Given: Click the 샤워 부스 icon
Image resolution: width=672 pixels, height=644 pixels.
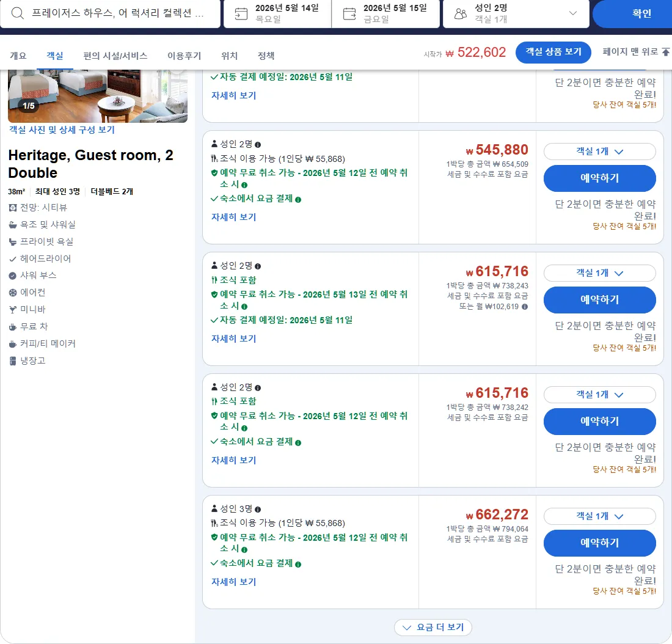Looking at the screenshot, I should pyautogui.click(x=13, y=276).
